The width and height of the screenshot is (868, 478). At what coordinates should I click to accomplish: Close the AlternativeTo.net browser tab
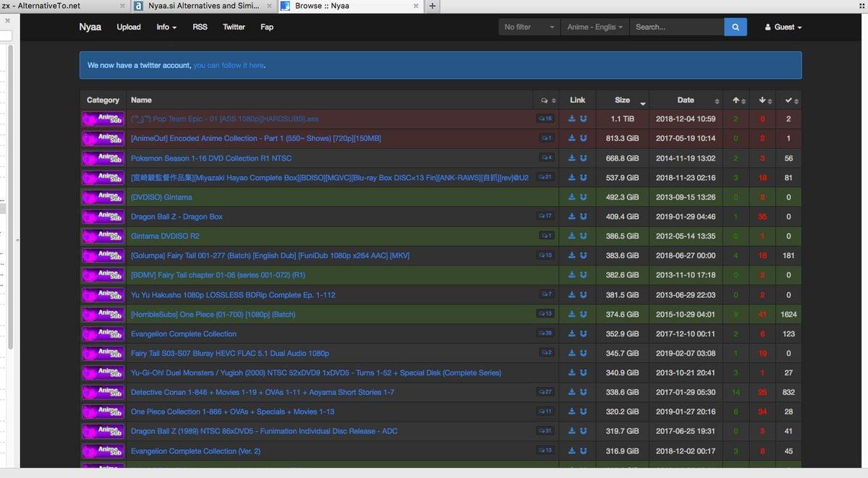coord(122,6)
